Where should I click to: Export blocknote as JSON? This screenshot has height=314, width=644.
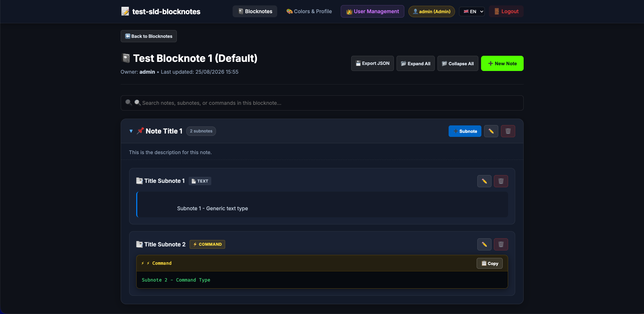pyautogui.click(x=373, y=64)
